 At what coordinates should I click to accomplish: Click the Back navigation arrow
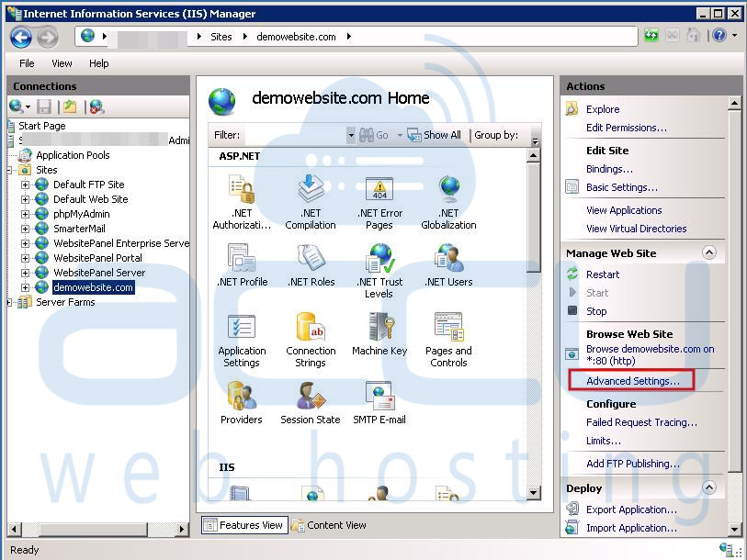pyautogui.click(x=21, y=37)
